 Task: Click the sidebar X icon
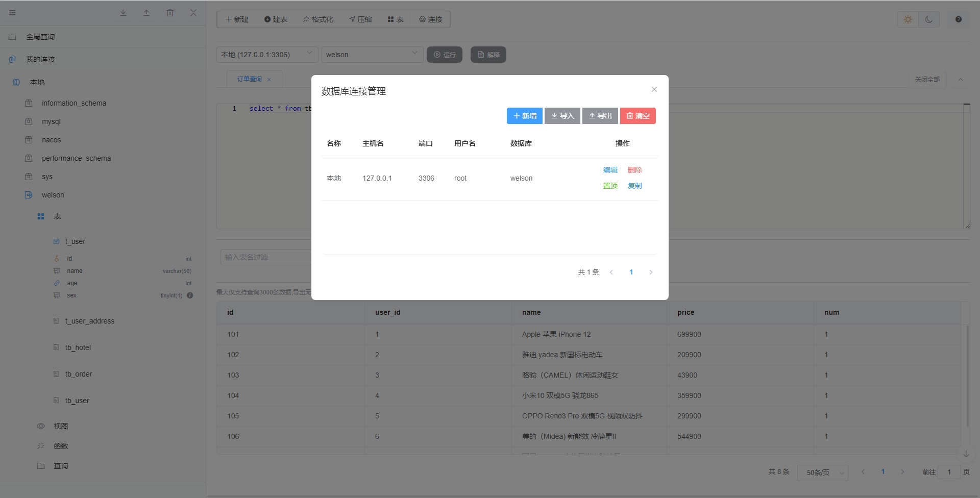click(x=193, y=13)
